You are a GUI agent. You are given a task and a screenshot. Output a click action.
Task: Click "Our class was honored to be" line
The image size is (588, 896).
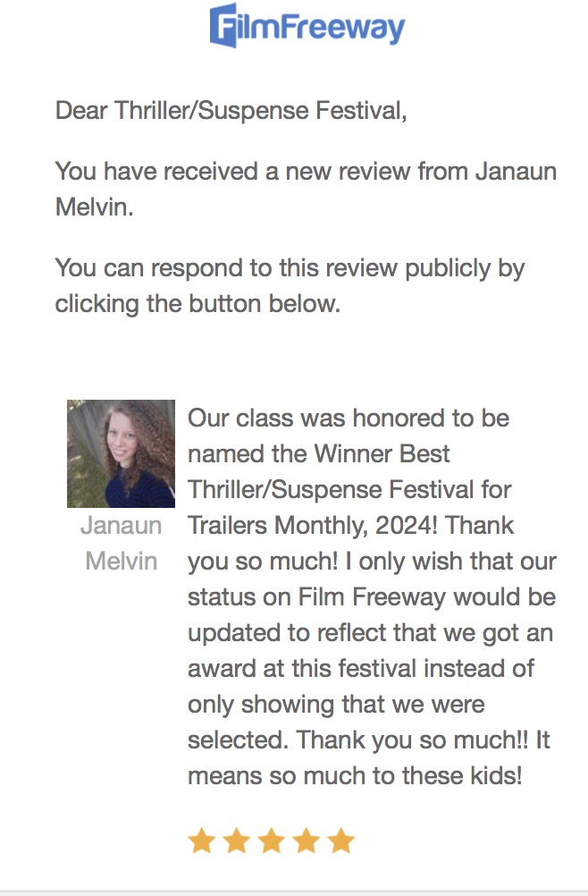pos(349,418)
